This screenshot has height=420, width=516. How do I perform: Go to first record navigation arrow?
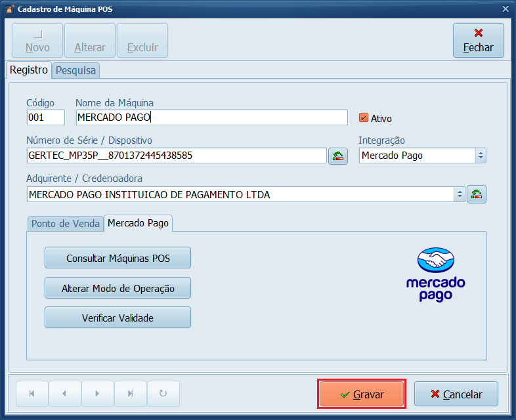[32, 394]
